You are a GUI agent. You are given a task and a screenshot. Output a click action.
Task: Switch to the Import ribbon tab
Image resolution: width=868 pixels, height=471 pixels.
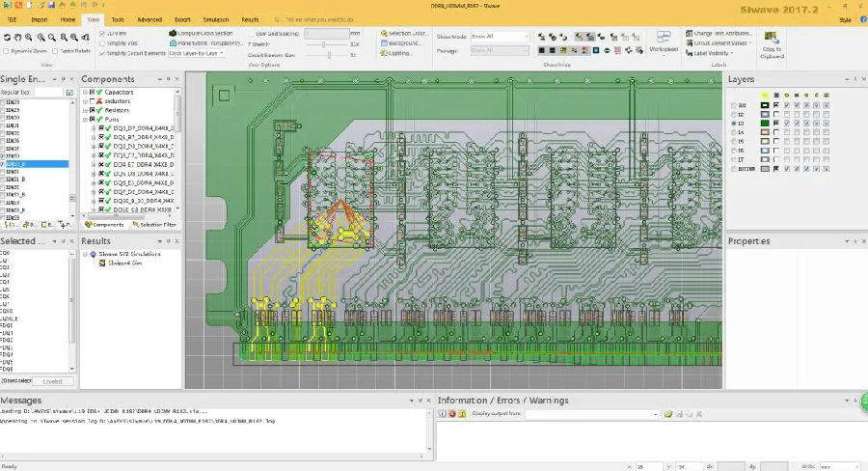40,19
